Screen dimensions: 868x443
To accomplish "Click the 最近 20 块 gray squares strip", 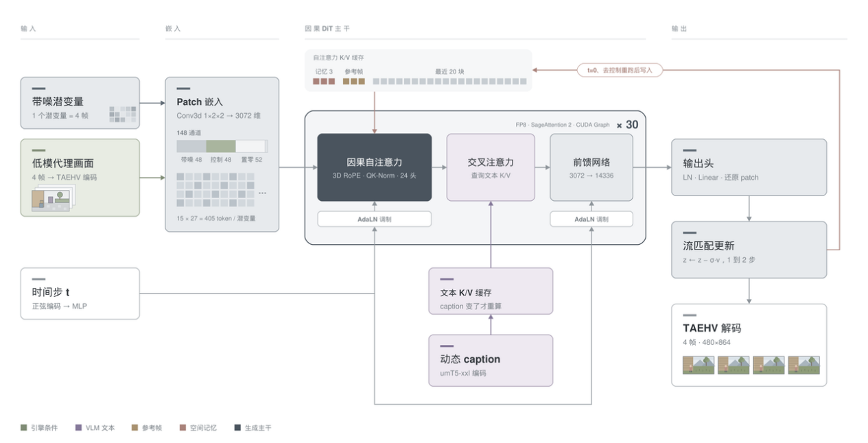I will click(x=449, y=82).
